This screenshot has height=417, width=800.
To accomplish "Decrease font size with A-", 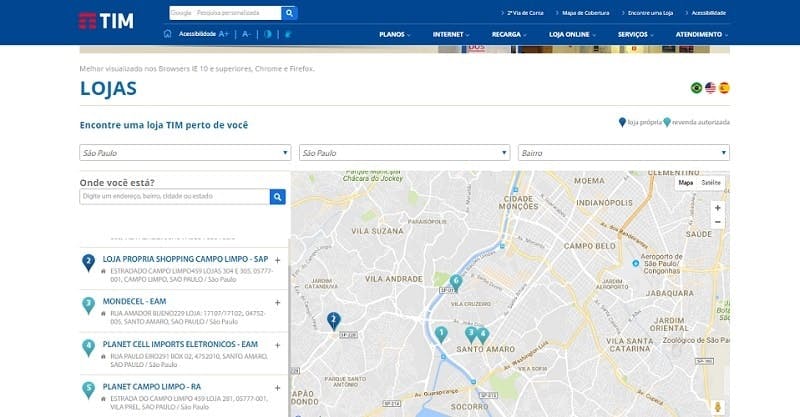I will click(x=246, y=34).
